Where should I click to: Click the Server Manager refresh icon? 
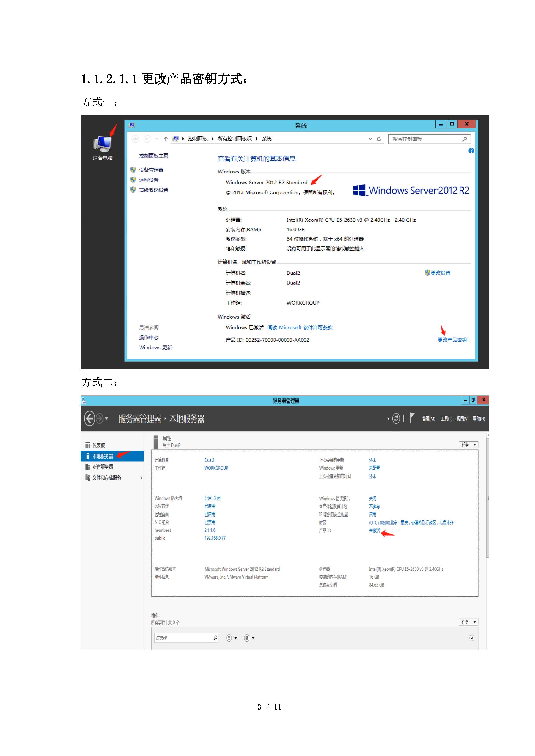click(396, 419)
